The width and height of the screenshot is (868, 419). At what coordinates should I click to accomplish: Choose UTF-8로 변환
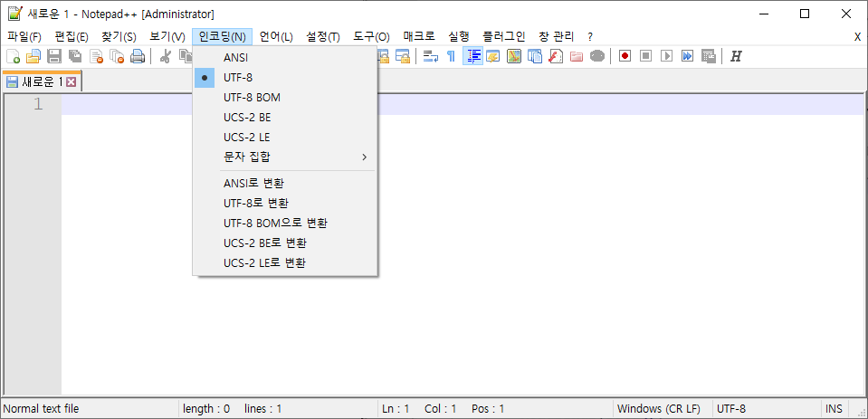pyautogui.click(x=285, y=203)
